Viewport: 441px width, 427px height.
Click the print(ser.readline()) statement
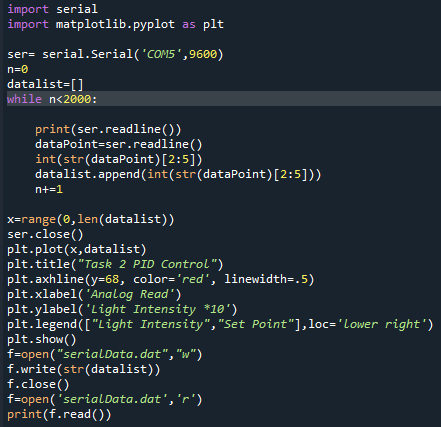(x=108, y=129)
